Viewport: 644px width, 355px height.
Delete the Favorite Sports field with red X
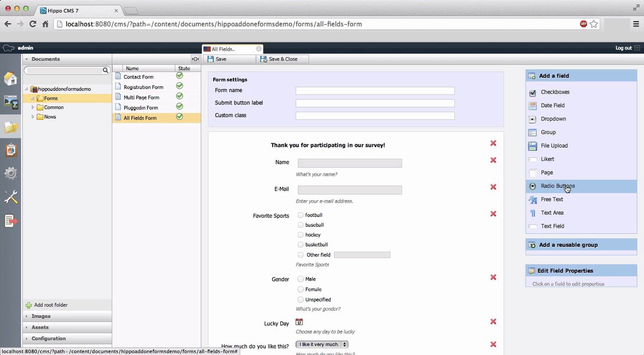[x=493, y=214]
